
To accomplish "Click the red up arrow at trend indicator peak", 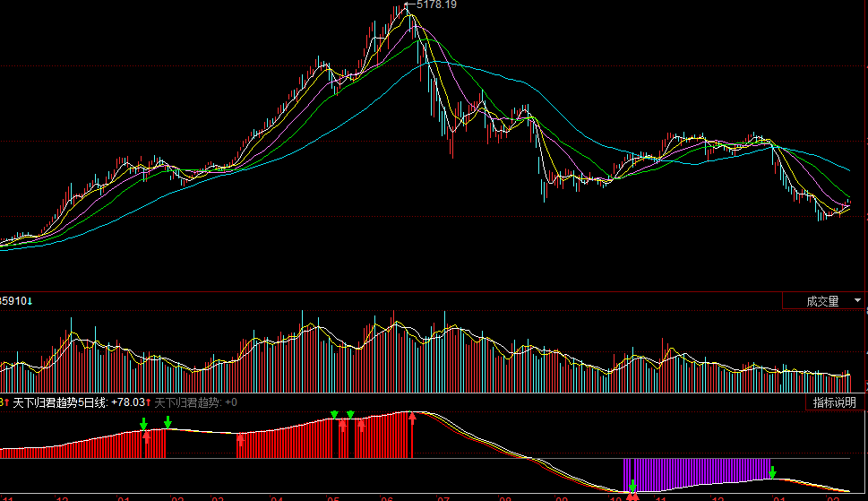I will point(412,419).
